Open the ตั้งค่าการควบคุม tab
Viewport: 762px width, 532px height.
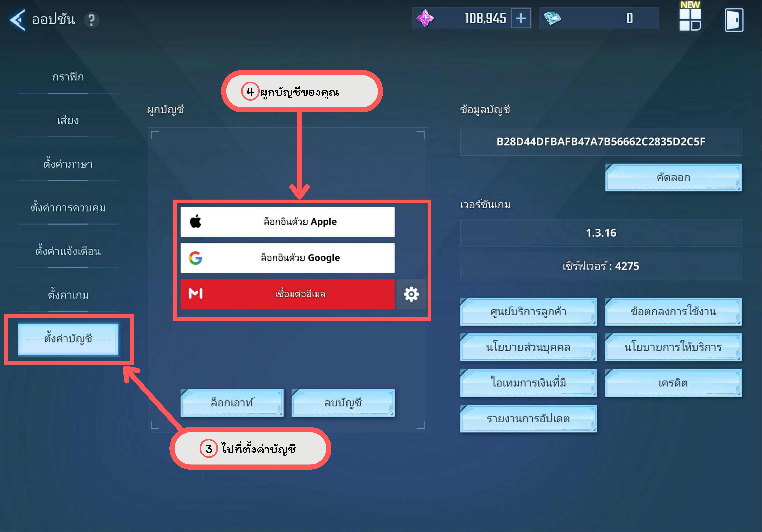(68, 208)
